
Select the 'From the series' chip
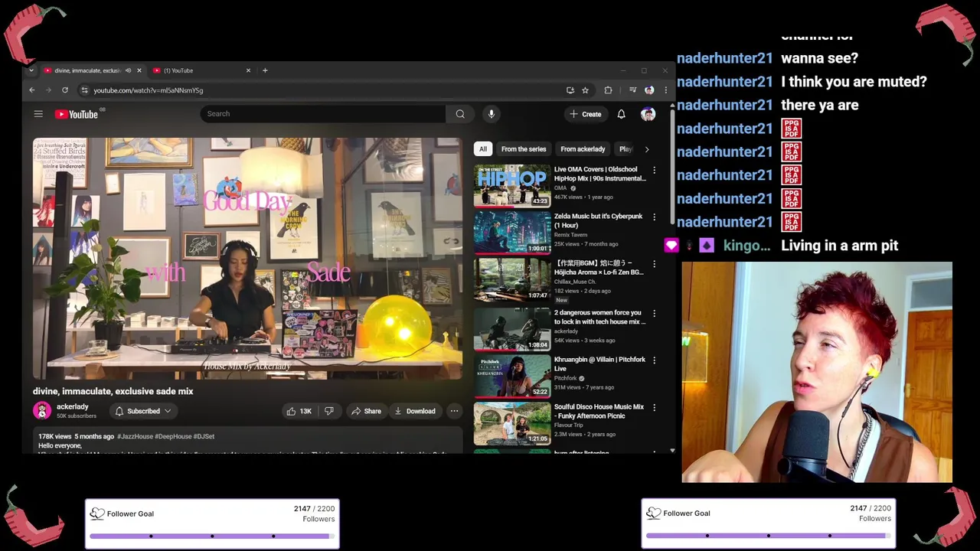click(524, 149)
